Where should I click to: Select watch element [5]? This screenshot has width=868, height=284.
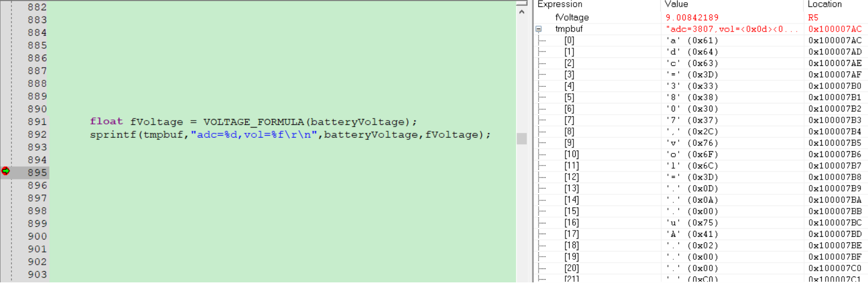pyautogui.click(x=569, y=97)
